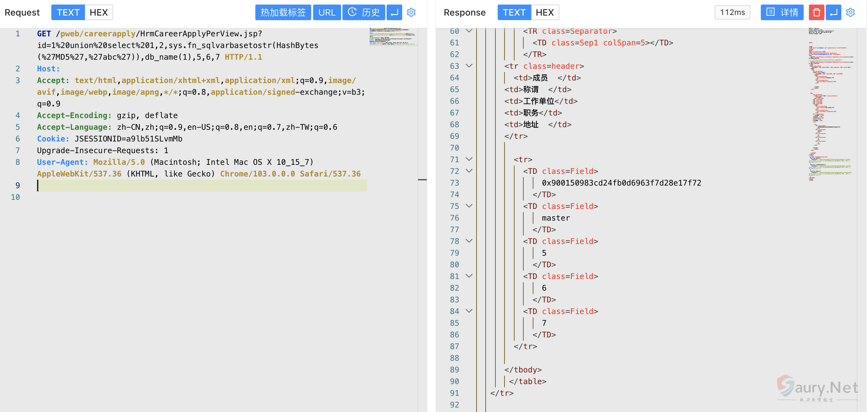Collapse fold chevron at line 60
The height and width of the screenshot is (412, 868).
point(469,31)
